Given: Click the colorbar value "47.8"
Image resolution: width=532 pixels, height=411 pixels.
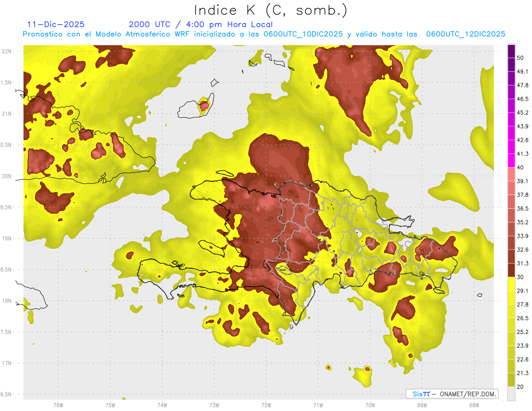Looking at the screenshot, I should pos(523,85).
